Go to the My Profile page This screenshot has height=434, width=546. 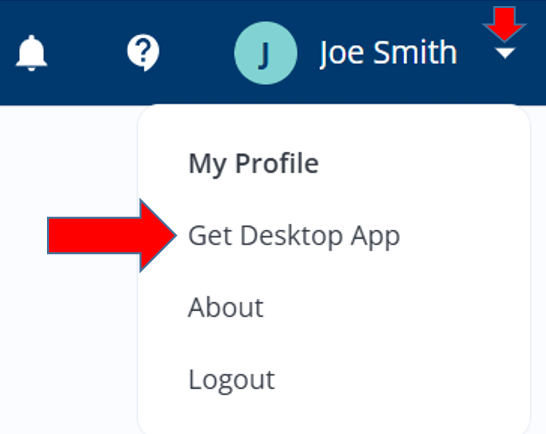click(254, 163)
